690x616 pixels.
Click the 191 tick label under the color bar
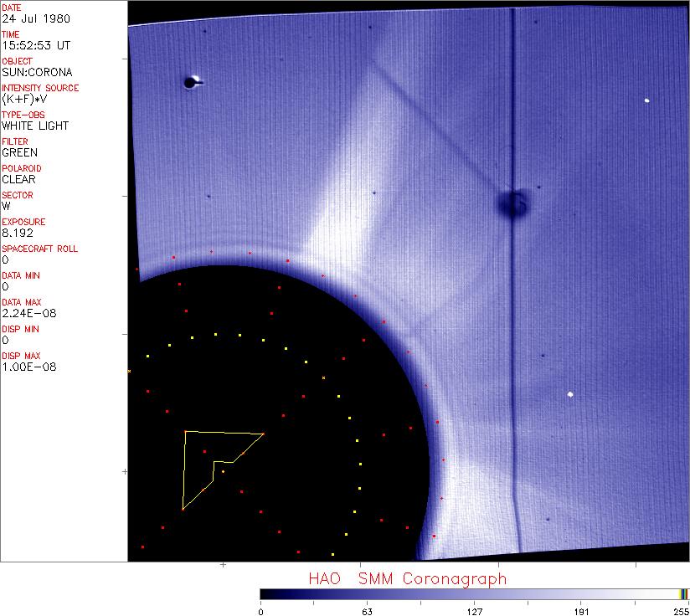(x=581, y=611)
